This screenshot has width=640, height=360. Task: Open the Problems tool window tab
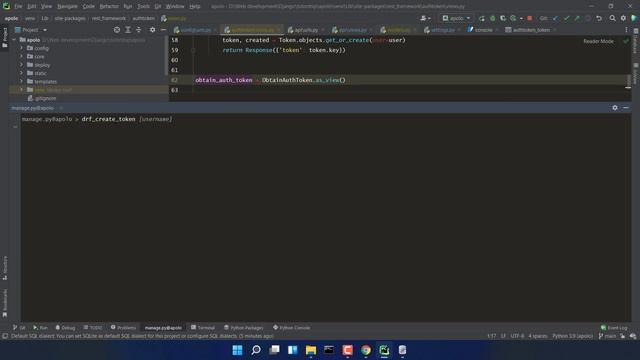point(123,328)
